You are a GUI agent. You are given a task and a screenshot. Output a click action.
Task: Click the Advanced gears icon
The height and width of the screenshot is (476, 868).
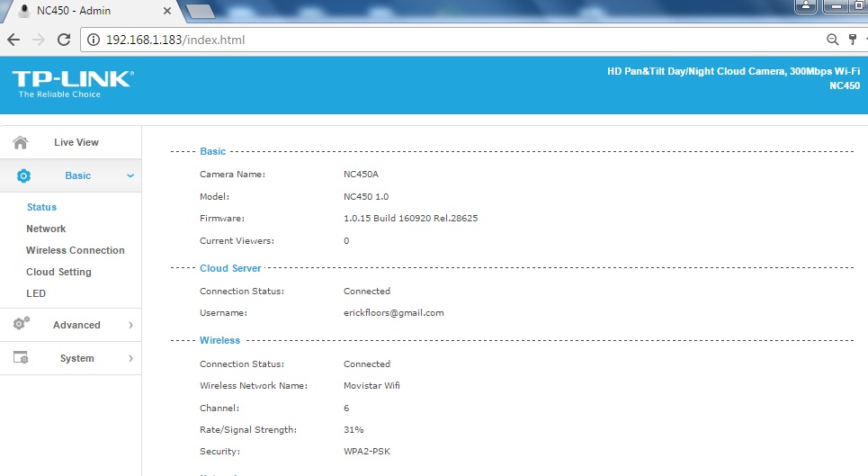pyautogui.click(x=22, y=323)
